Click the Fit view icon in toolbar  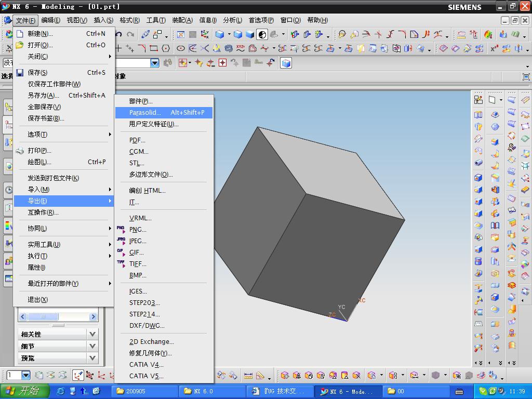pos(180,35)
